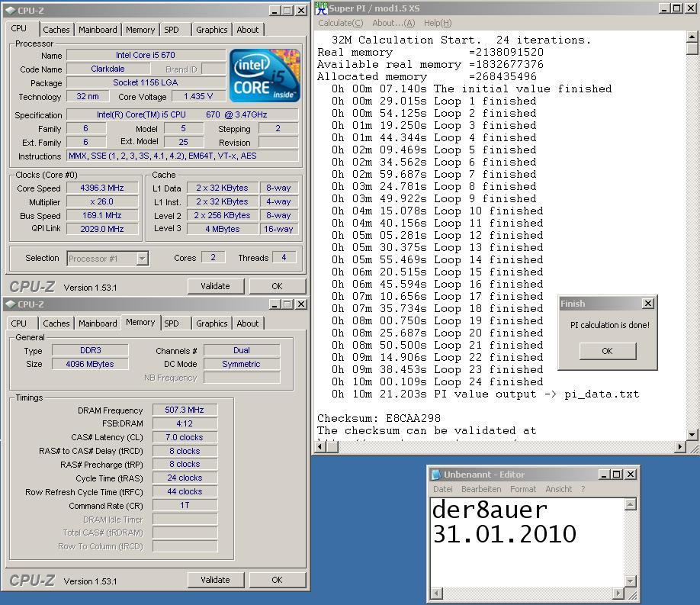This screenshot has width=700, height=605.
Task: Switch to Caches tab in top CPU-Z
Action: click(x=56, y=30)
